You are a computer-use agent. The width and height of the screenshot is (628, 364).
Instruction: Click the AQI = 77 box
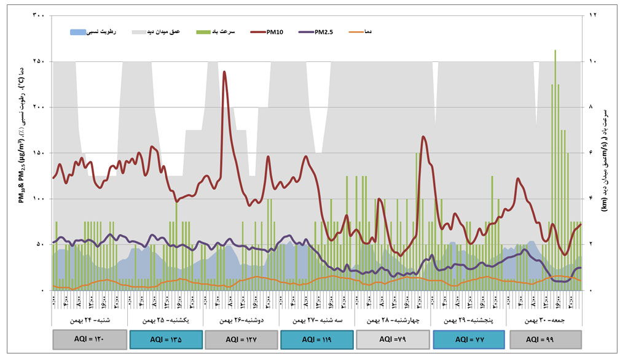point(468,339)
